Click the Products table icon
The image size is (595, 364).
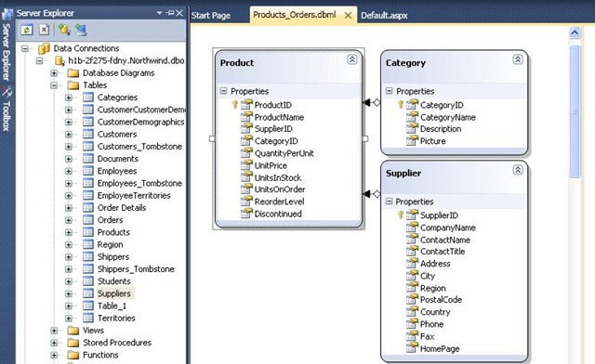click(x=88, y=231)
